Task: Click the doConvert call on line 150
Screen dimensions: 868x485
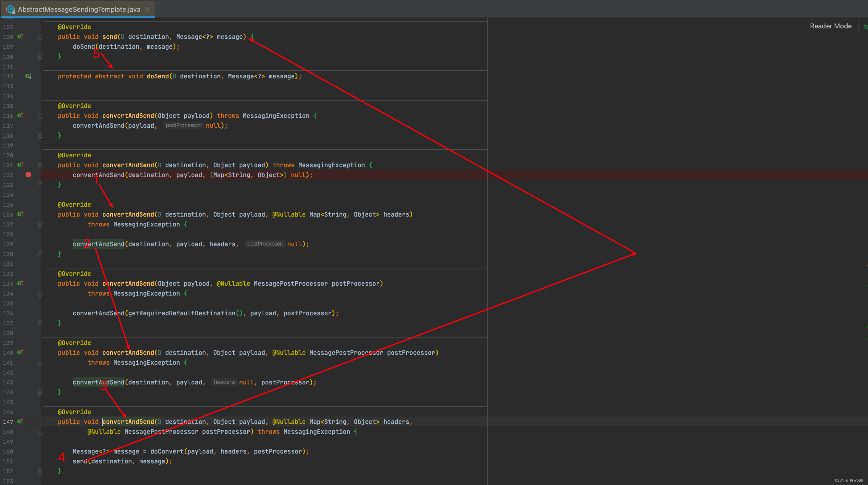Action: pos(167,451)
